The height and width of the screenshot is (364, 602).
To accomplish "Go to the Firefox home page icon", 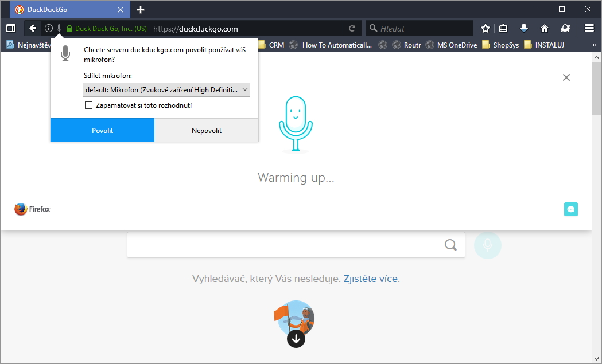I will coord(545,28).
